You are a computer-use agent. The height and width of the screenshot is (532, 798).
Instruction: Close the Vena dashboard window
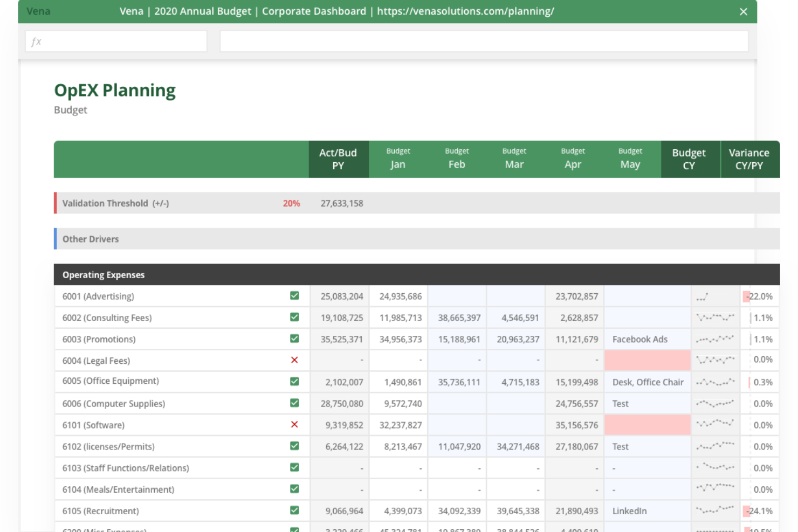743,12
